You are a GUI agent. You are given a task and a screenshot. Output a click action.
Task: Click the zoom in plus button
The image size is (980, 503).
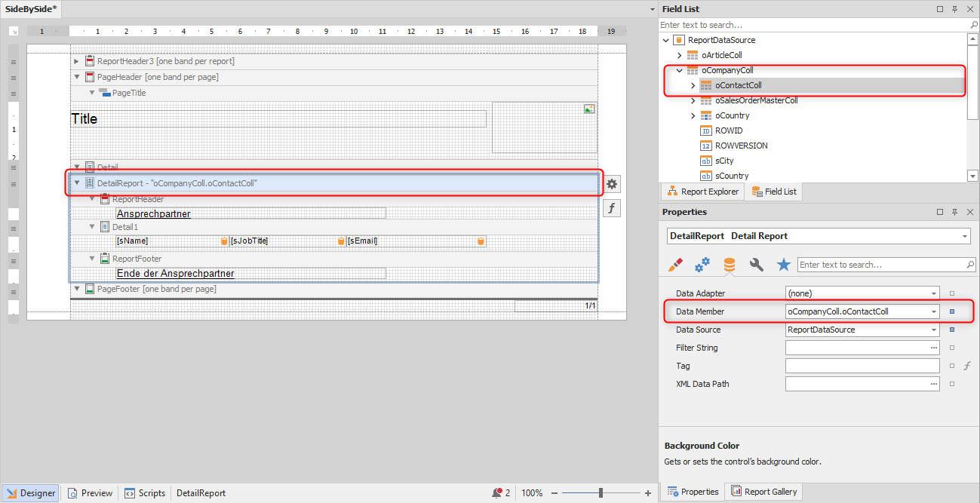648,493
